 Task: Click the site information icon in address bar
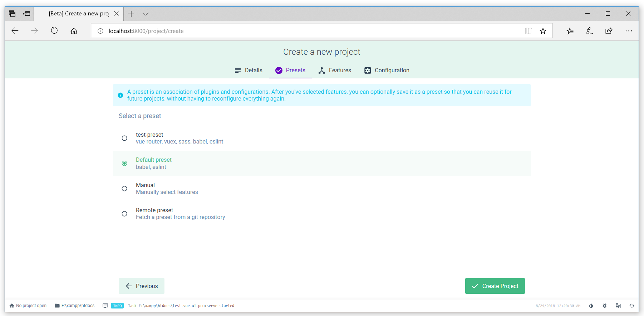coord(100,31)
